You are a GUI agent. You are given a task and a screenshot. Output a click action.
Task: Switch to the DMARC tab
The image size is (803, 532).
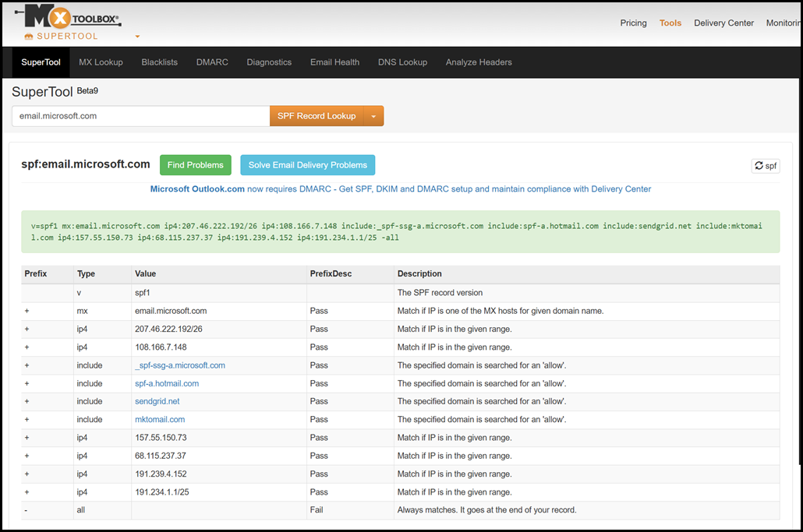[x=212, y=62]
